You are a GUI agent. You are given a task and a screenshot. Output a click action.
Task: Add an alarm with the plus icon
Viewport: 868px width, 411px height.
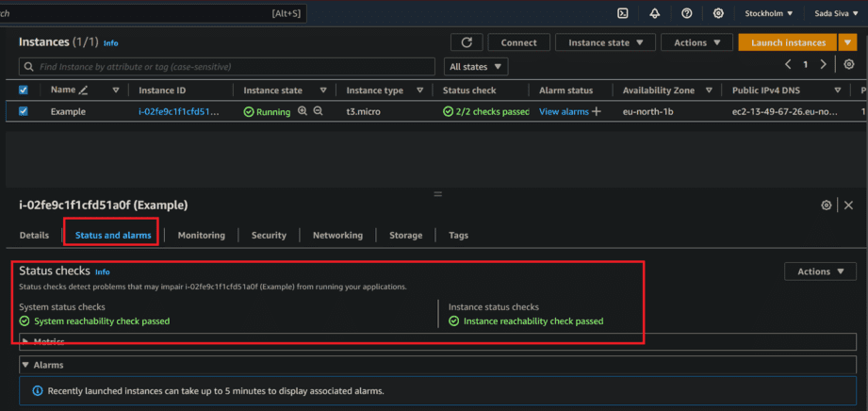[x=597, y=111]
